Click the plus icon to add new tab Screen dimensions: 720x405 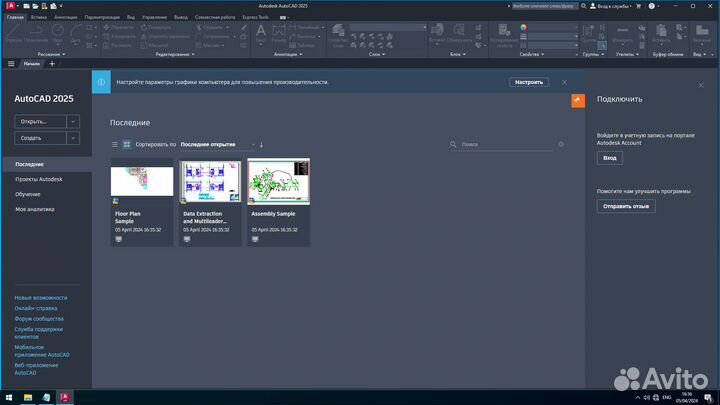pos(52,64)
